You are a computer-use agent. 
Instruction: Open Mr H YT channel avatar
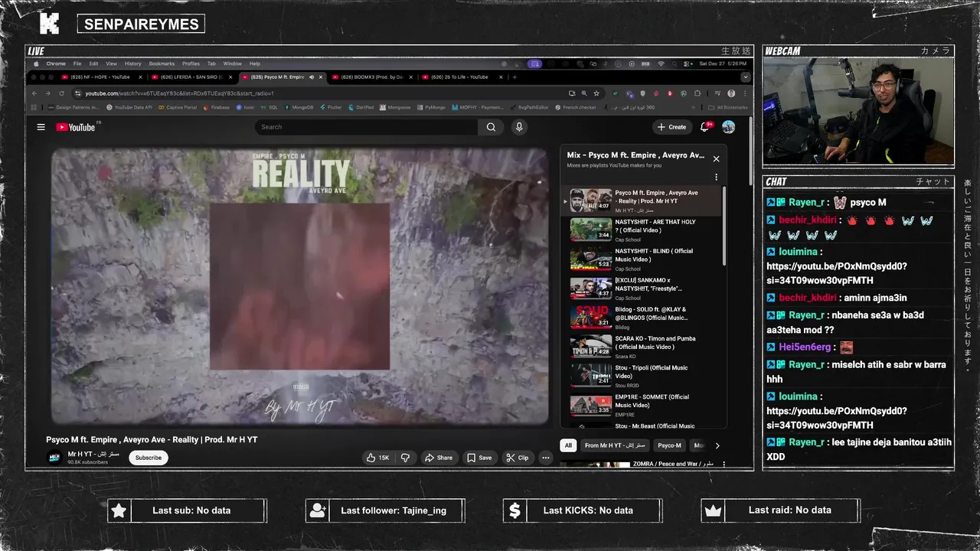pos(55,458)
